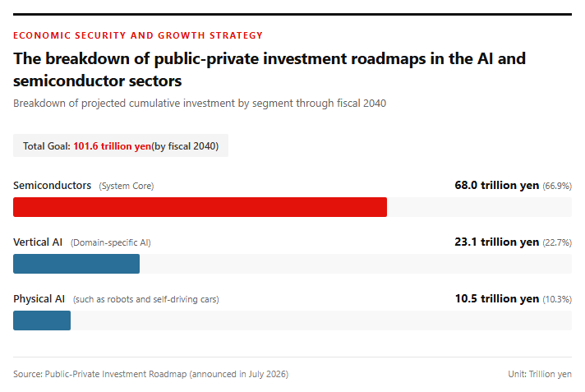Click the 68.0 trillion yen value
Screen dimensions: 585x392
click(496, 186)
